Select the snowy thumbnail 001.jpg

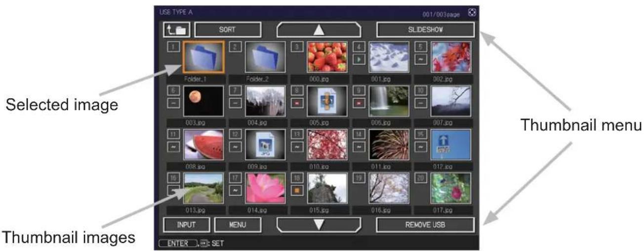pos(389,57)
